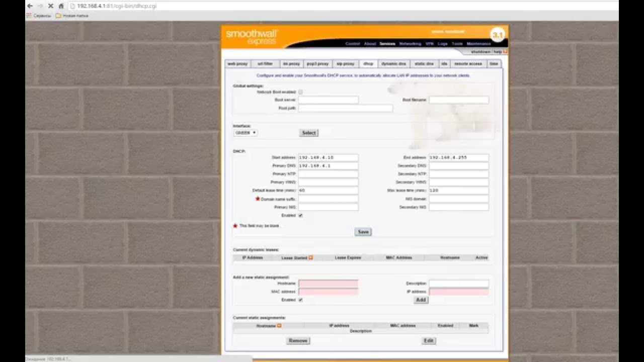Focus the browser address bar
The width and height of the screenshot is (644, 362).
(342, 6)
